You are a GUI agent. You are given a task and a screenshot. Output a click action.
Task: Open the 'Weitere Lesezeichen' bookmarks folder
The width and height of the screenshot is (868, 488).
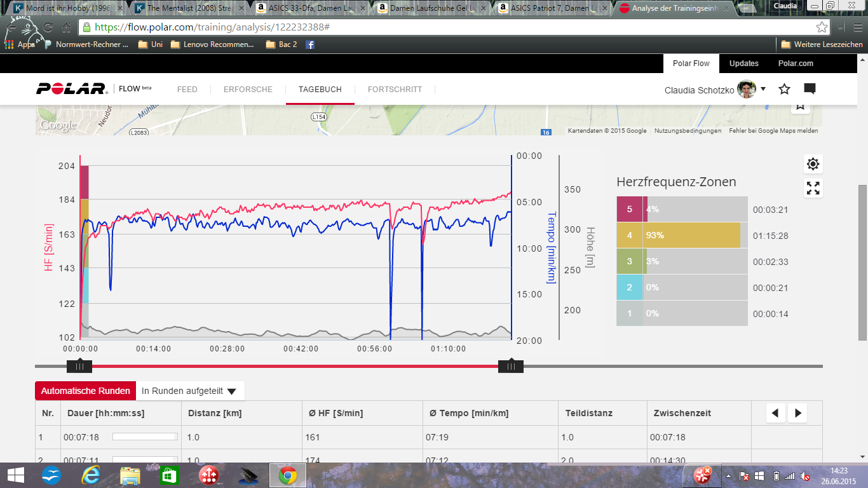tap(822, 44)
